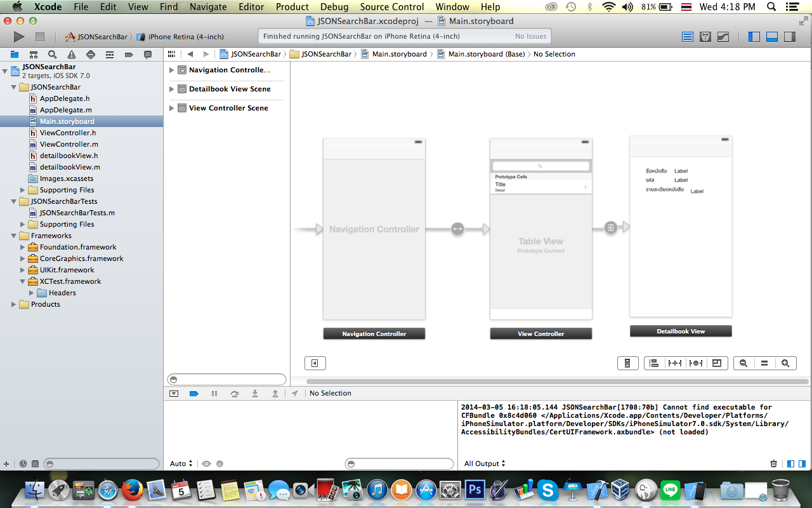This screenshot has height=508, width=812.
Task: Open the Log navigator speech bubble icon
Action: (x=148, y=55)
